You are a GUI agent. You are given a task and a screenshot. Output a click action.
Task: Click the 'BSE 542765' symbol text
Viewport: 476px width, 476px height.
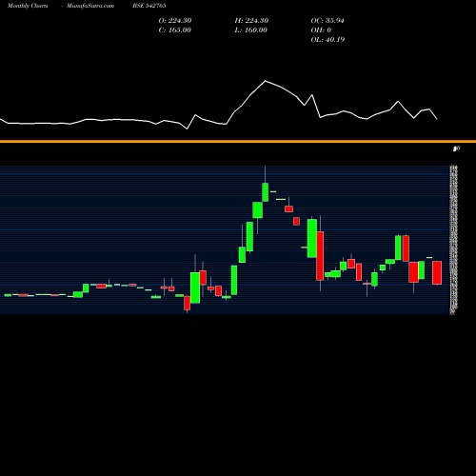[x=149, y=6]
